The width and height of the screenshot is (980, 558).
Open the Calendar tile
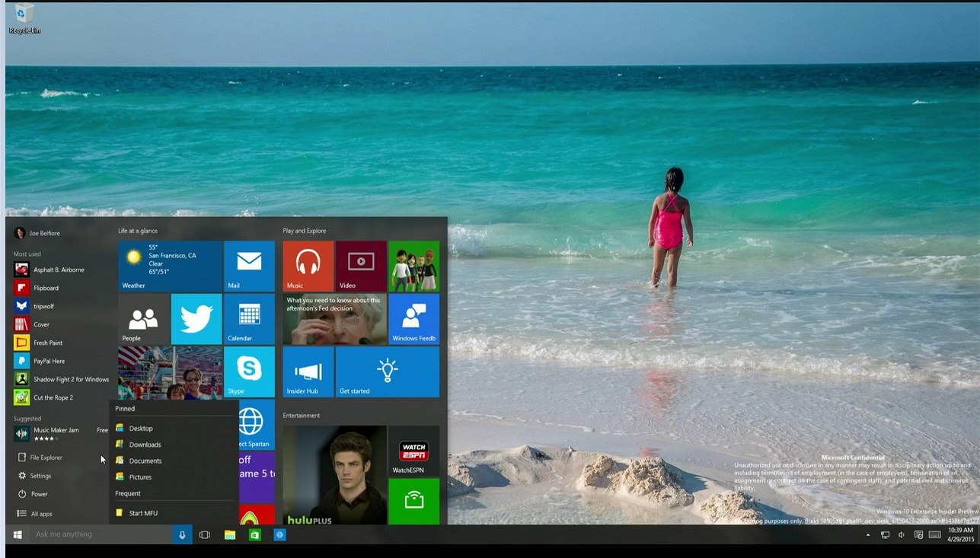249,319
